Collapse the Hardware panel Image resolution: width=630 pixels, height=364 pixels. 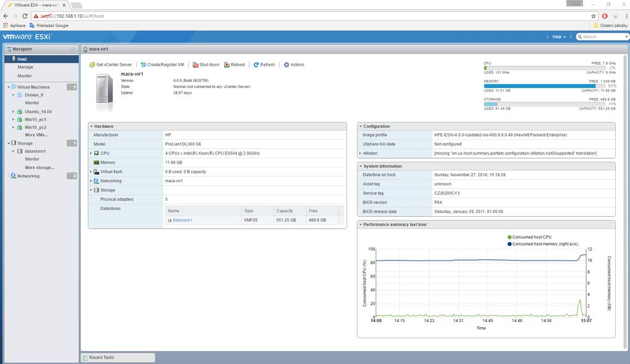coord(92,126)
